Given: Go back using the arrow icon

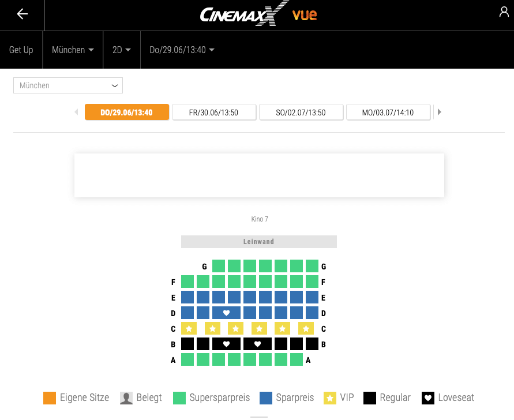Looking at the screenshot, I should pos(22,14).
